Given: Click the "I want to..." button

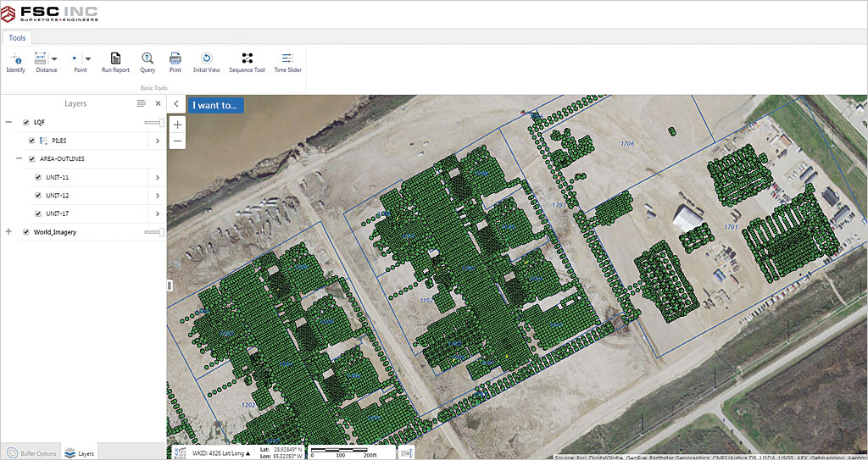Looking at the screenshot, I should click(x=215, y=106).
